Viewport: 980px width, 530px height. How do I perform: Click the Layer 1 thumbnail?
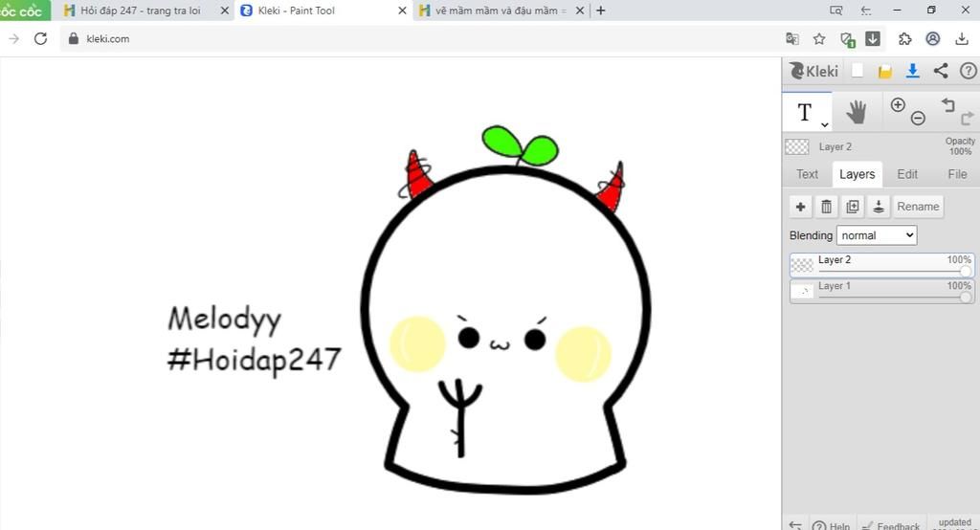click(x=802, y=291)
